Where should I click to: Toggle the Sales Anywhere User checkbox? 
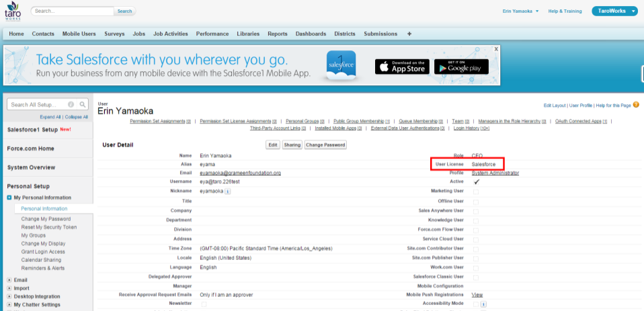click(x=476, y=212)
